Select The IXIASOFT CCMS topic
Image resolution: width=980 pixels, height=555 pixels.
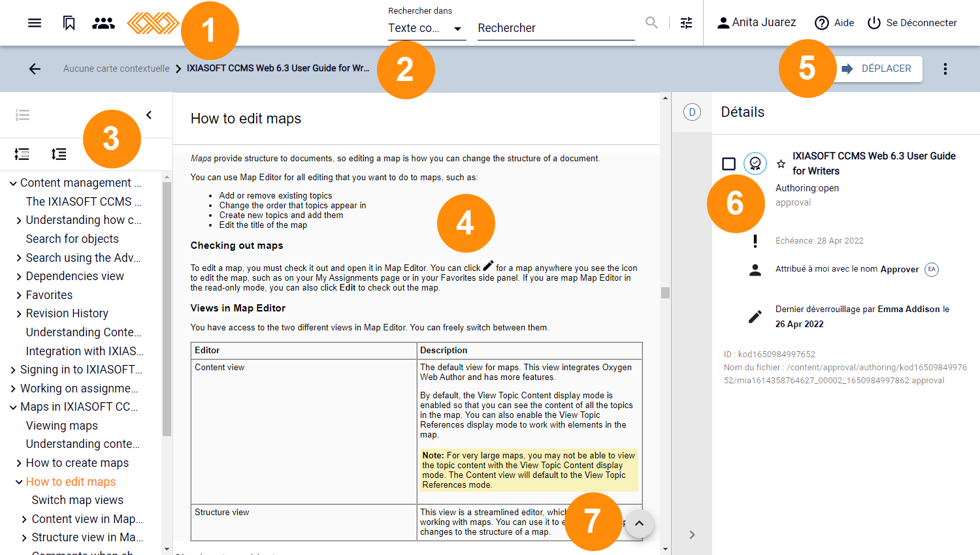84,202
